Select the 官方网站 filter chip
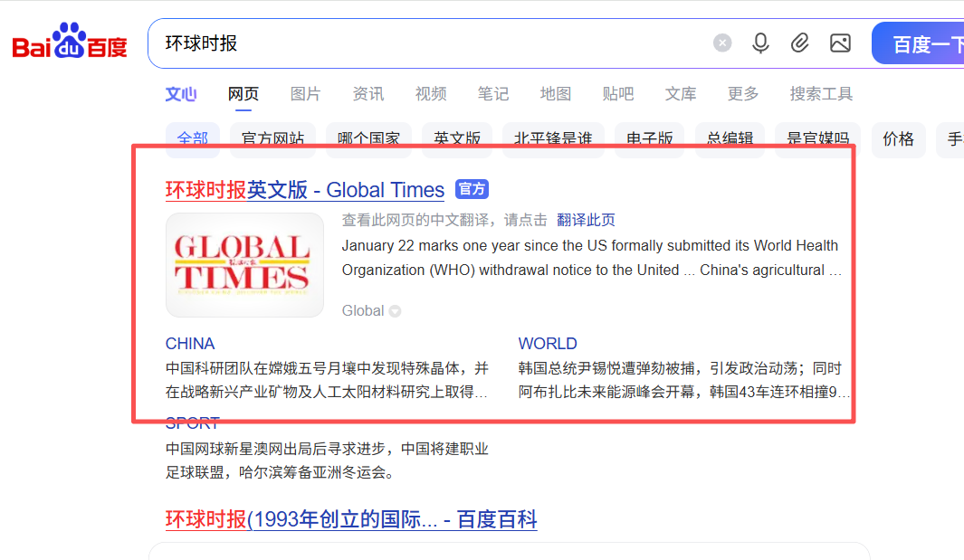 (272, 139)
